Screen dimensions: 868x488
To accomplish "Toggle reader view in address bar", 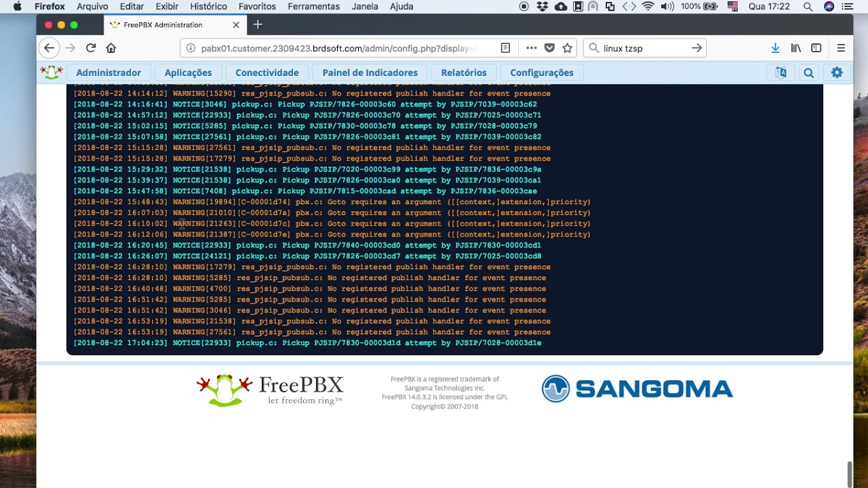I will [505, 48].
